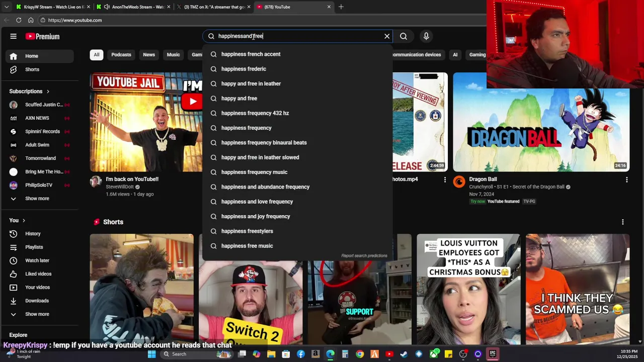Click inside the YouTube search field
The height and width of the screenshot is (362, 644).
click(x=298, y=36)
